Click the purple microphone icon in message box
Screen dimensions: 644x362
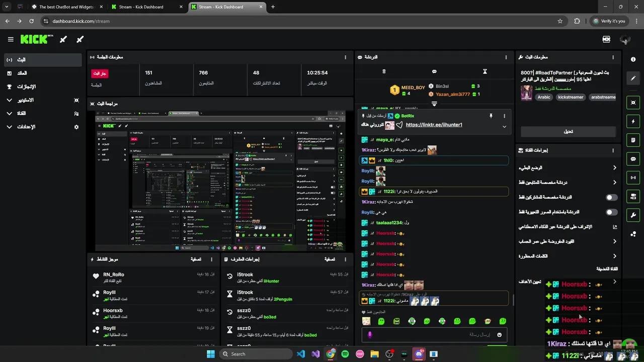point(370,335)
